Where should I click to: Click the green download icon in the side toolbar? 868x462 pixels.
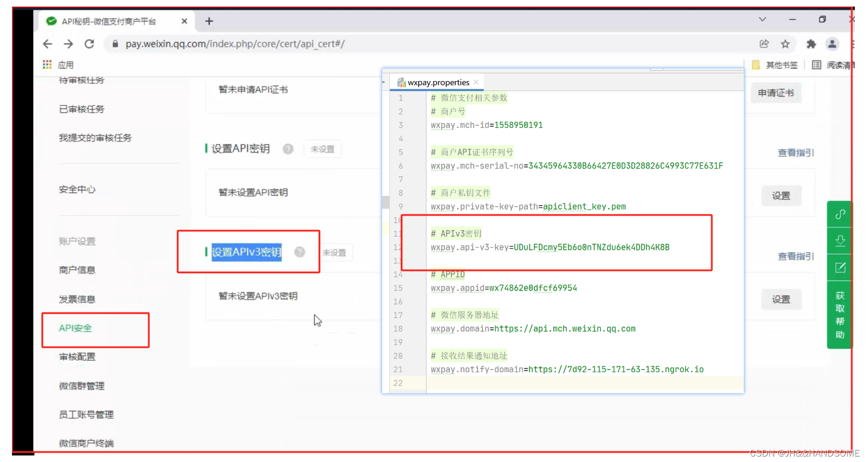point(840,241)
